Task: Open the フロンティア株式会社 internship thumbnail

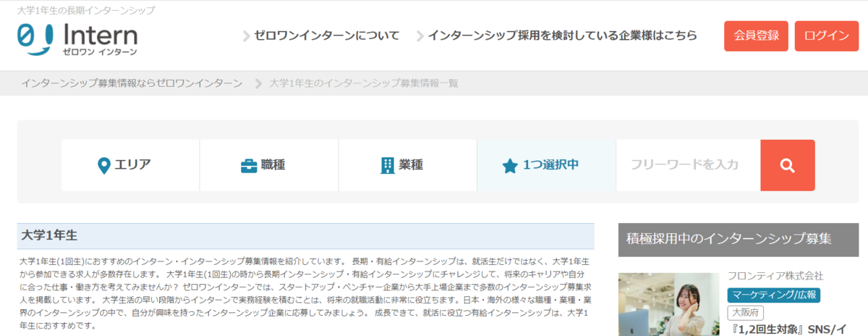Action: (x=668, y=304)
